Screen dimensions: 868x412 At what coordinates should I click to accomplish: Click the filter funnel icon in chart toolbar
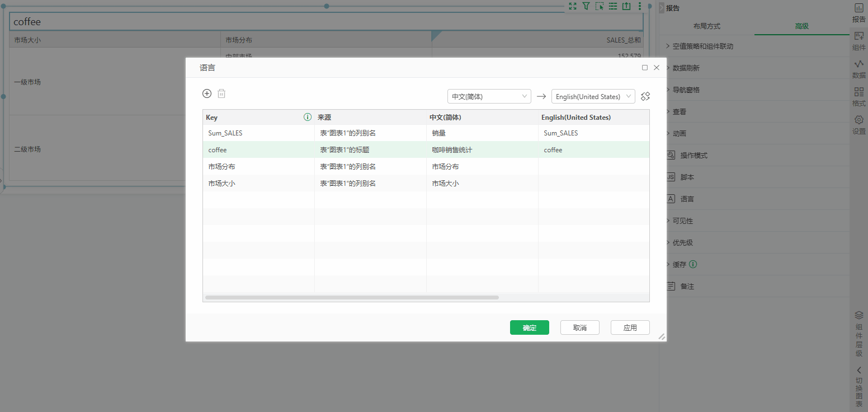click(x=586, y=6)
